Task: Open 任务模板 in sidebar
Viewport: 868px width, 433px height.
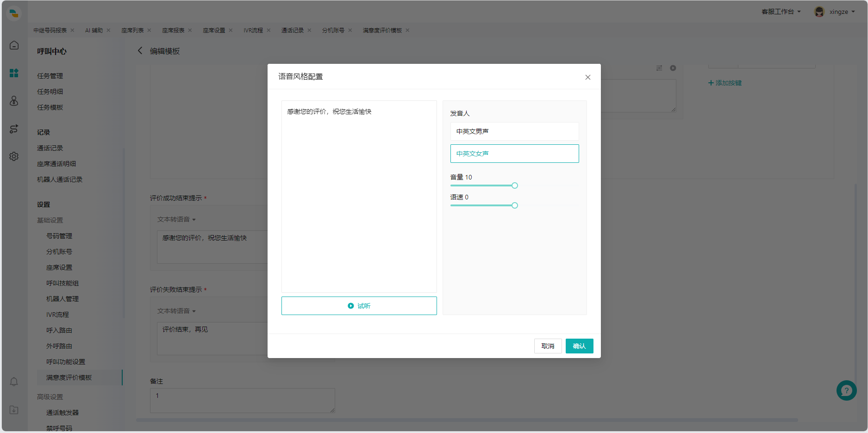Action: click(x=50, y=107)
